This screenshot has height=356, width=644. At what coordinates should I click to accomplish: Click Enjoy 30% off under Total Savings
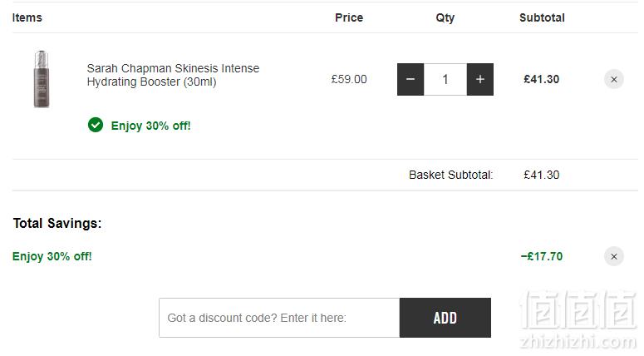52,256
